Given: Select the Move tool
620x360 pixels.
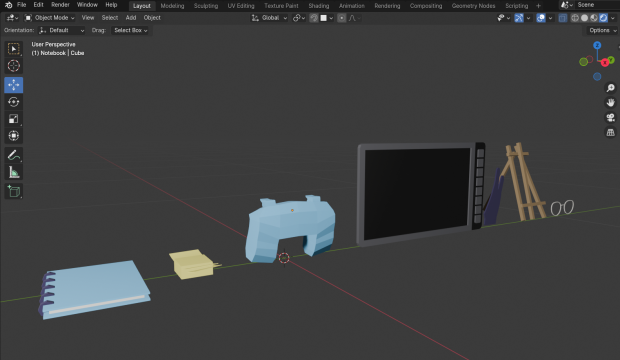Looking at the screenshot, I should coord(13,85).
